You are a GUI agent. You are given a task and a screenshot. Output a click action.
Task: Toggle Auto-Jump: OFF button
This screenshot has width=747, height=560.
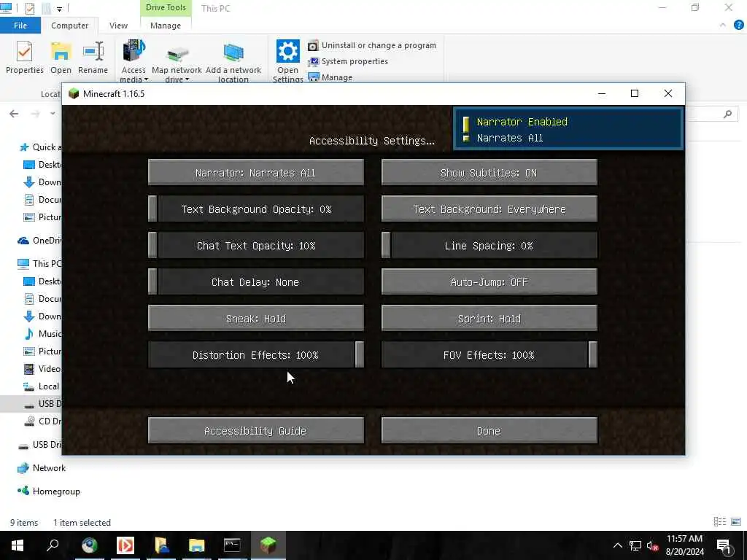489,282
